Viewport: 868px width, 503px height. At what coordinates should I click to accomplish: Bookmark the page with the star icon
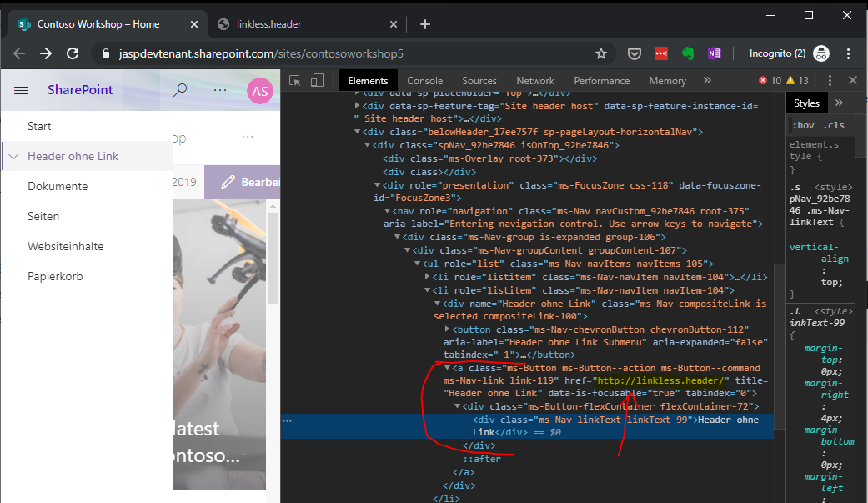pyautogui.click(x=601, y=53)
